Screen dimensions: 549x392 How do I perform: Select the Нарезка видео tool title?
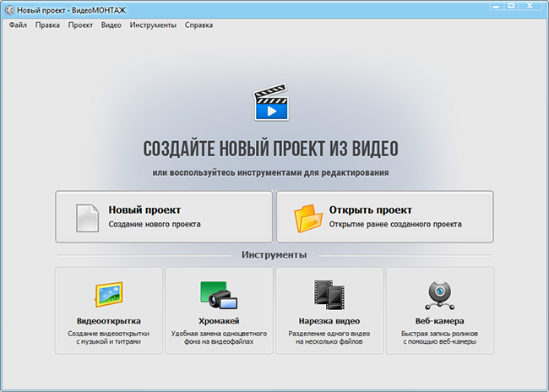point(329,321)
